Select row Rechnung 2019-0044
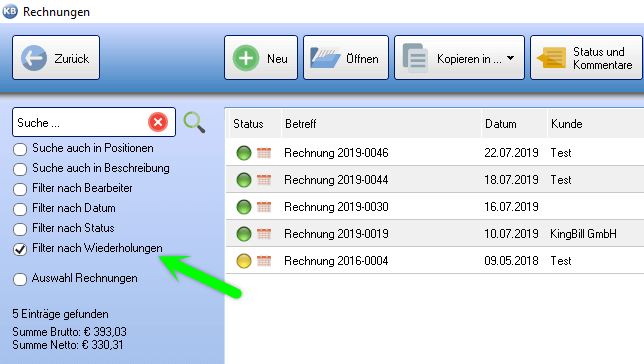 (x=435, y=180)
